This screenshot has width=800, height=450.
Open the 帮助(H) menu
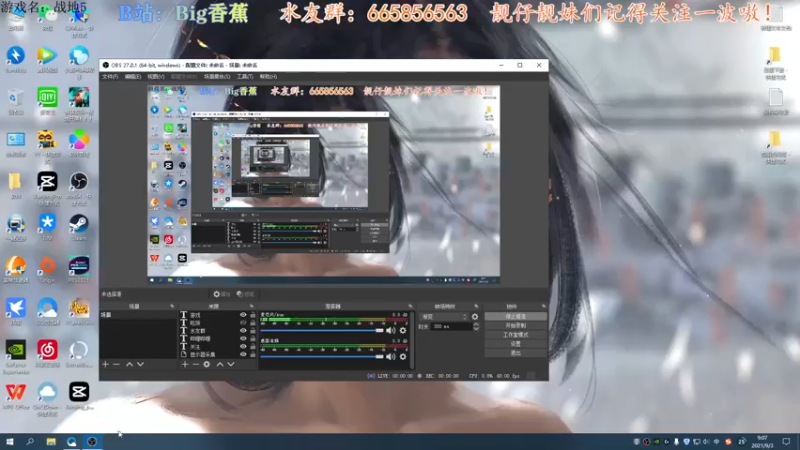pyautogui.click(x=268, y=77)
